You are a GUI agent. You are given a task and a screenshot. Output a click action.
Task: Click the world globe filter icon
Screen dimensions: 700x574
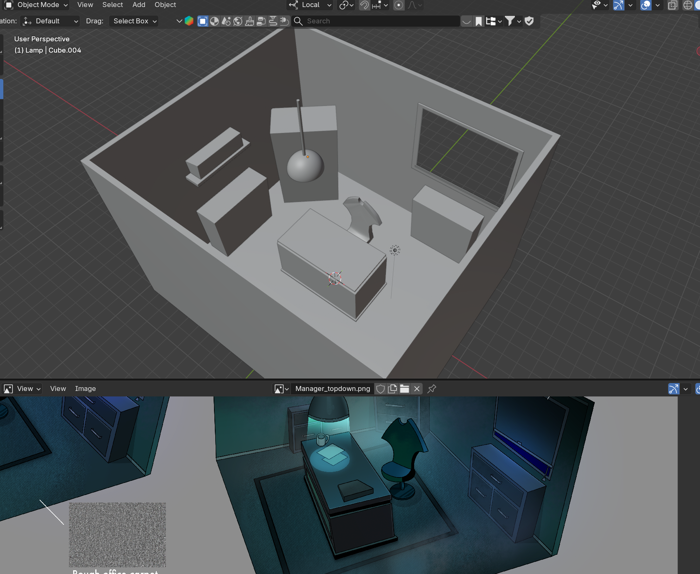238,21
